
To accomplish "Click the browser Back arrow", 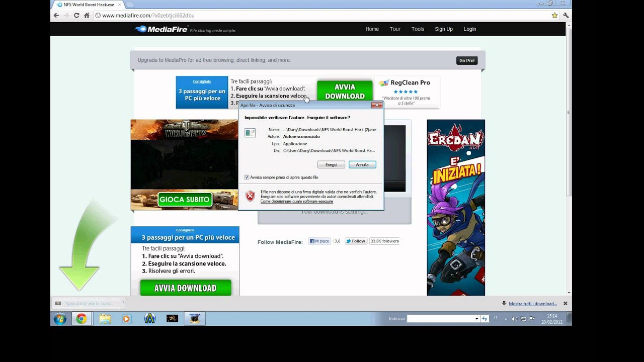I will tap(56, 16).
